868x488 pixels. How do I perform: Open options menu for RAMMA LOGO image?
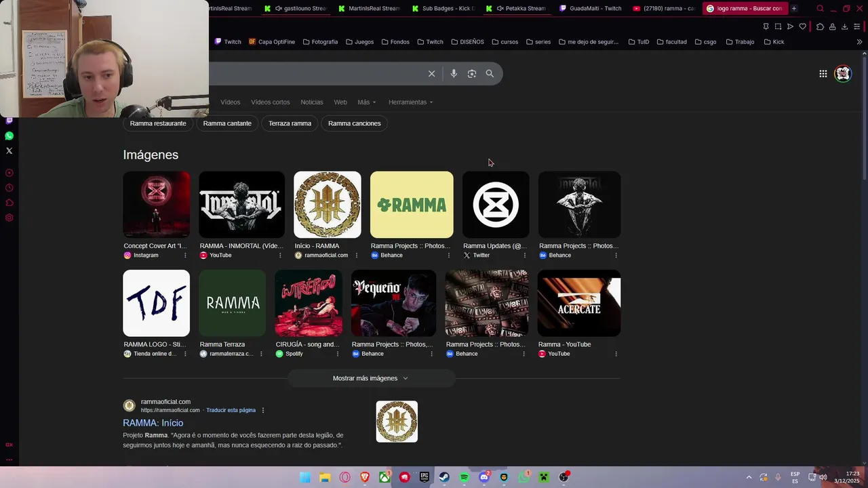185,354
